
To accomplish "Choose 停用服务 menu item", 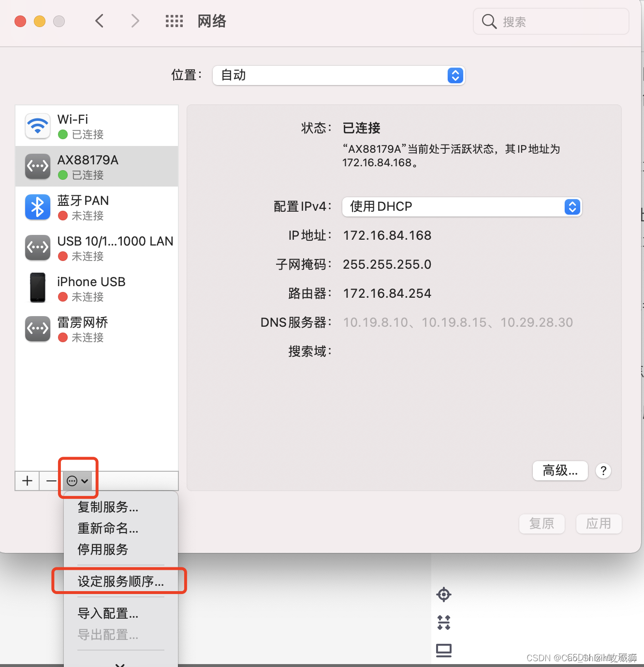I will point(103,550).
